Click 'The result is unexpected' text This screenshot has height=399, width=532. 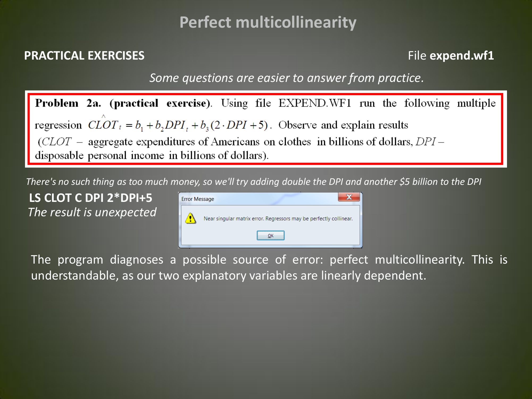coord(92,212)
